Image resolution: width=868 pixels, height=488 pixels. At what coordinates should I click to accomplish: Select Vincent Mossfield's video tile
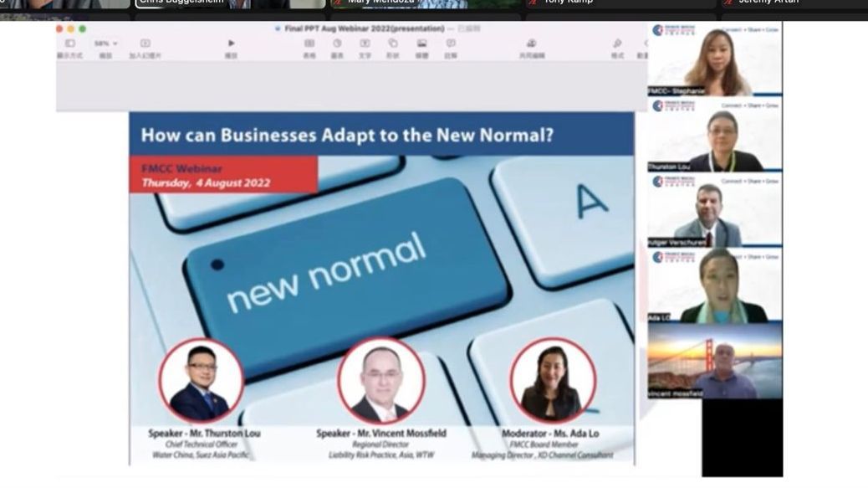(714, 362)
